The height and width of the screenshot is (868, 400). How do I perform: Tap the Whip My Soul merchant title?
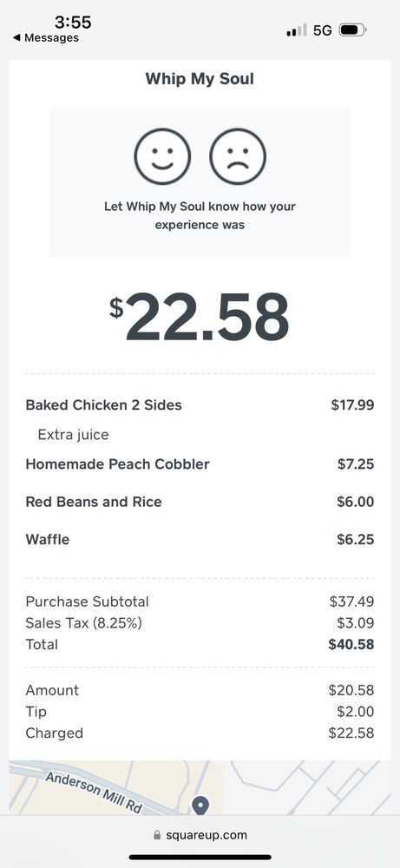coord(200,79)
